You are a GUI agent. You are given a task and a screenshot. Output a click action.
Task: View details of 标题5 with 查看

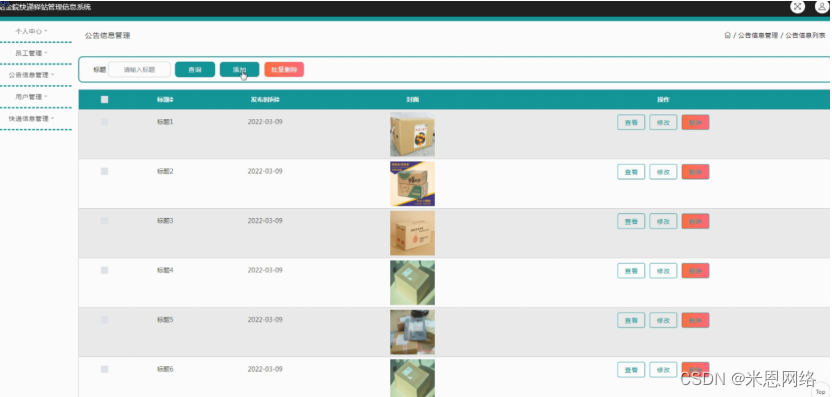[631, 320]
